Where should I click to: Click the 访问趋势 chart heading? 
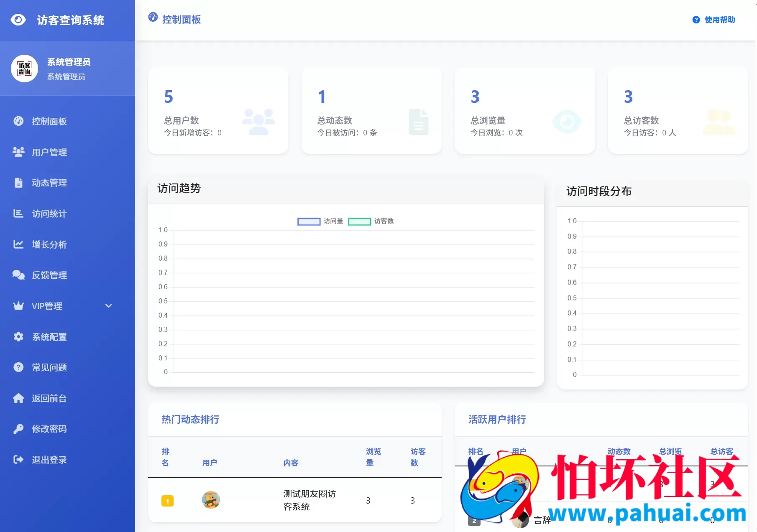179,188
